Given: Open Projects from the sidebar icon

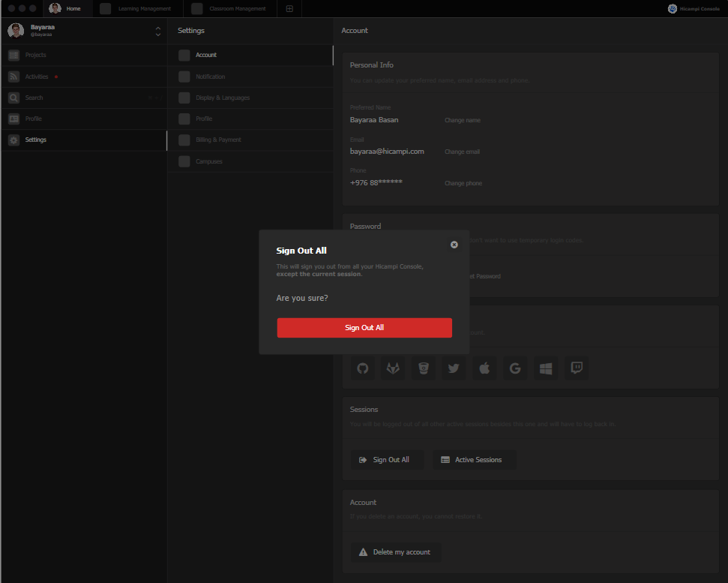Looking at the screenshot, I should coord(13,55).
